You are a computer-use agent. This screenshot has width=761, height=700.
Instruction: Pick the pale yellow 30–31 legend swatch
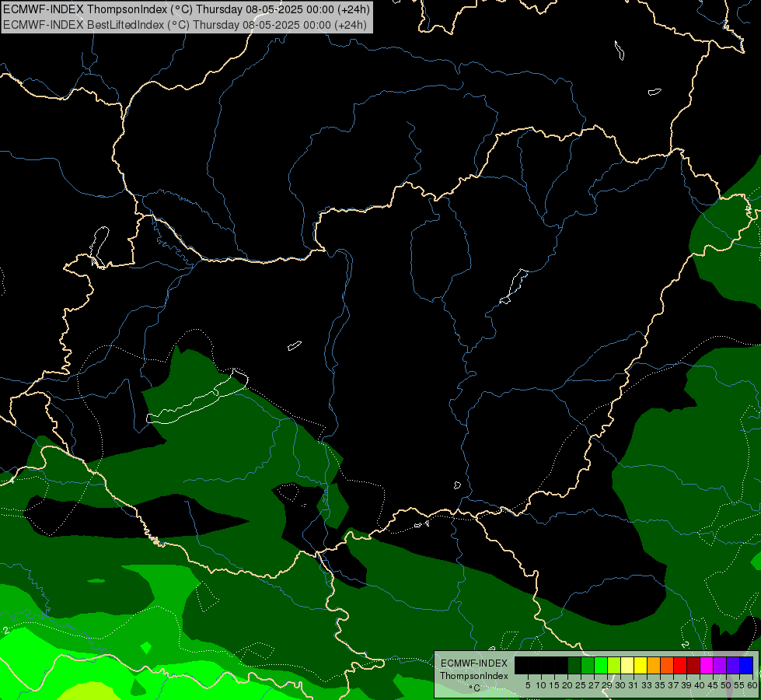pyautogui.click(x=627, y=665)
